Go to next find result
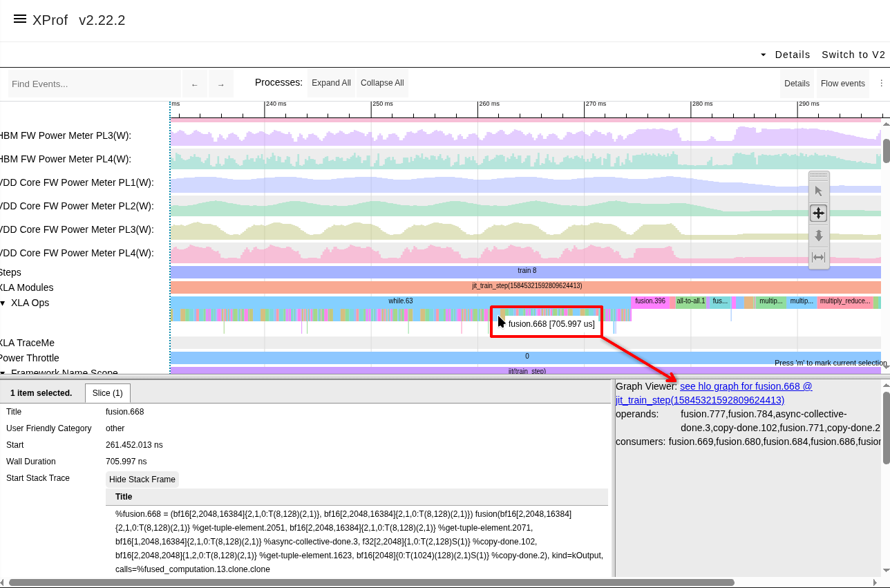The height and width of the screenshot is (588, 890). (x=221, y=84)
